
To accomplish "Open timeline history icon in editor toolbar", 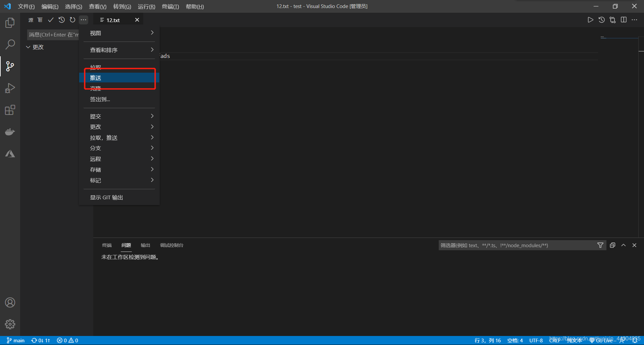I will pos(602,20).
